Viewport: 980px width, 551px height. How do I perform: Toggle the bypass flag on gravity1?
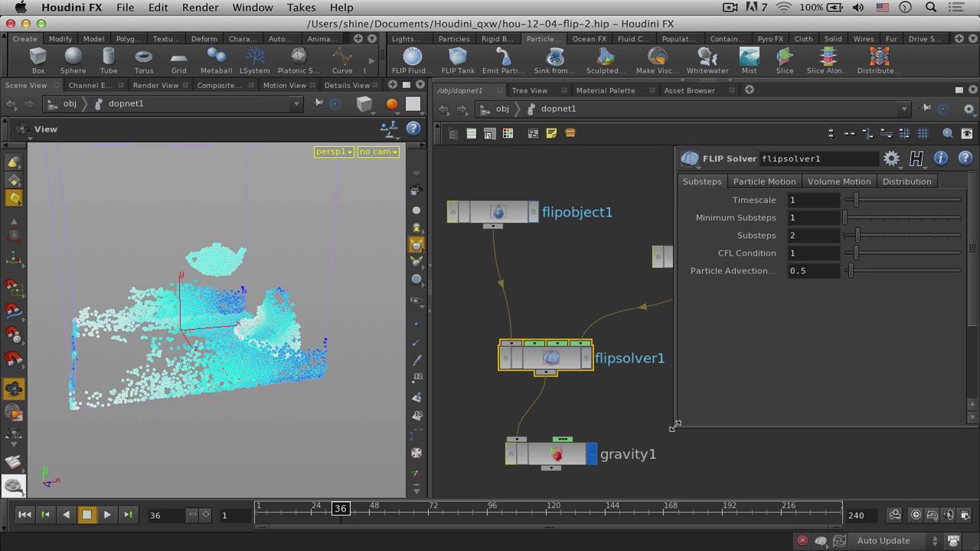(x=511, y=454)
